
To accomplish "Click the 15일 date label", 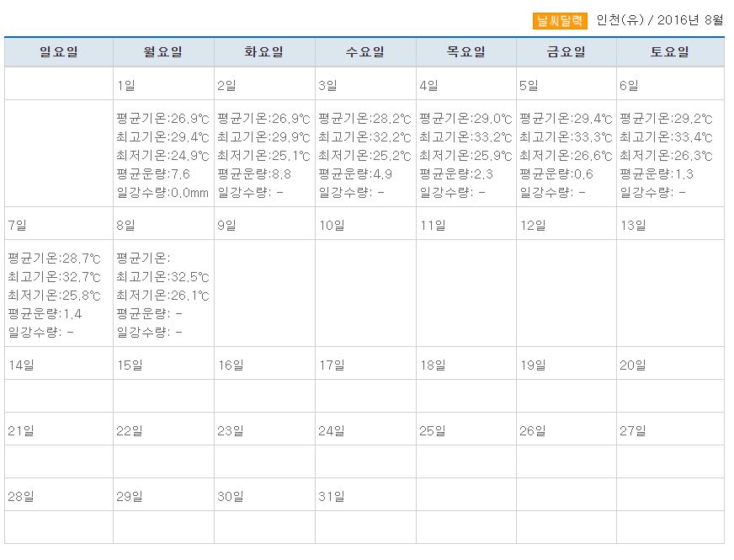I will pyautogui.click(x=129, y=365).
